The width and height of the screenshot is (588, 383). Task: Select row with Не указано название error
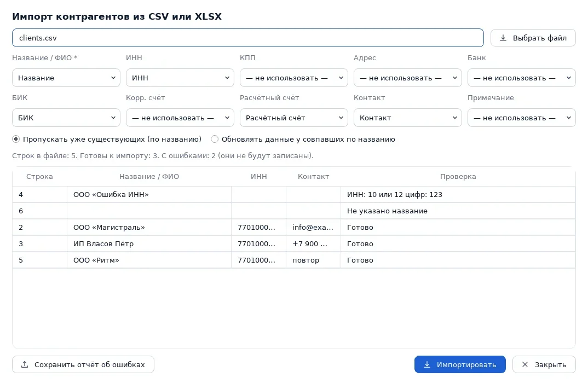[x=293, y=211]
